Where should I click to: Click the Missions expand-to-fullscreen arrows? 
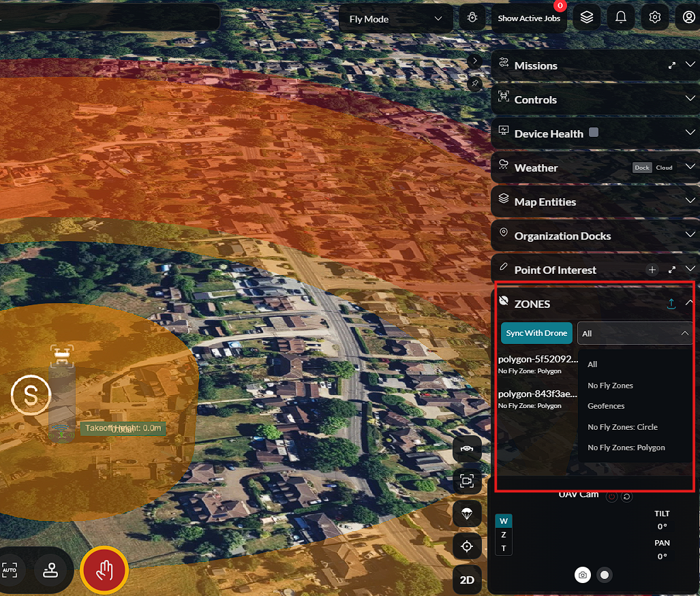672,65
